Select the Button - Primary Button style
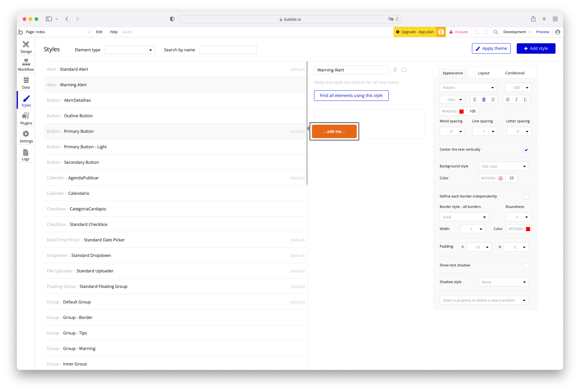This screenshot has width=580, height=392. tap(175, 131)
